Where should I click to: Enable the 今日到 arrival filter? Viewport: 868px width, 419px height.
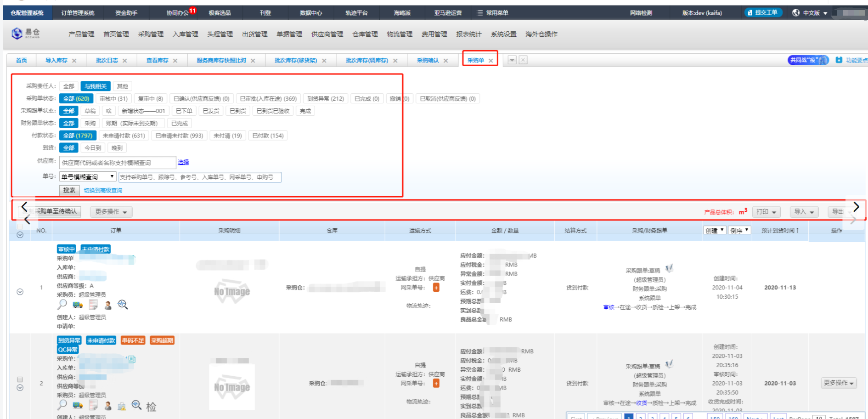pos(92,147)
